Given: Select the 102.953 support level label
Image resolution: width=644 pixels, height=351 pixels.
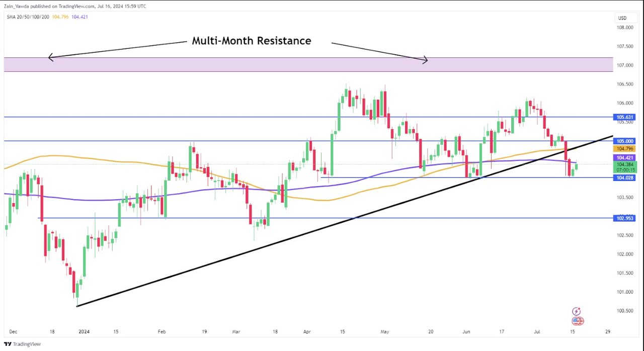Looking at the screenshot, I should (x=624, y=218).
